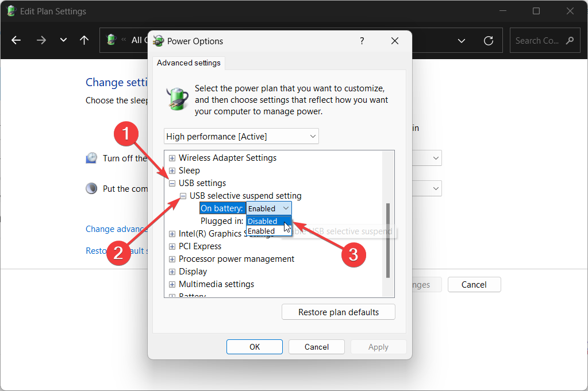Open the Put the computer to sleep dropdown
Viewport: 588px width, 391px height.
coord(427,188)
